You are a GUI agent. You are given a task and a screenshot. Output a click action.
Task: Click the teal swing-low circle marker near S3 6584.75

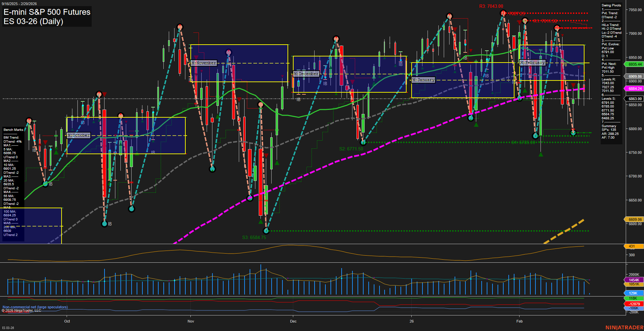(267, 231)
